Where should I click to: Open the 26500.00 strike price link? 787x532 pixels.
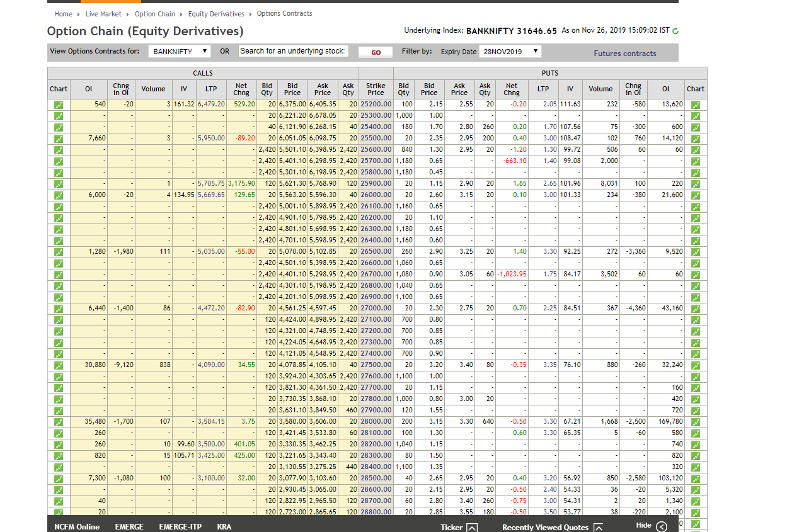[376, 252]
